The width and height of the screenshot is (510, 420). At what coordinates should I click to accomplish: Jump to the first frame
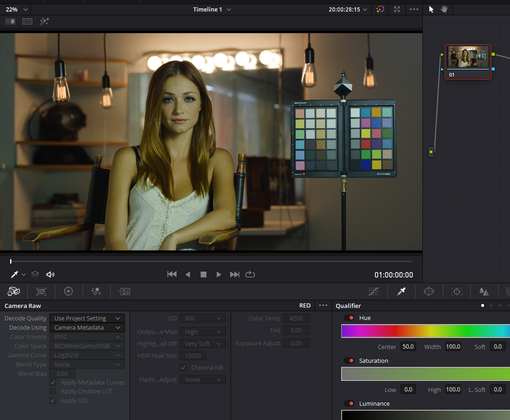[172, 275]
